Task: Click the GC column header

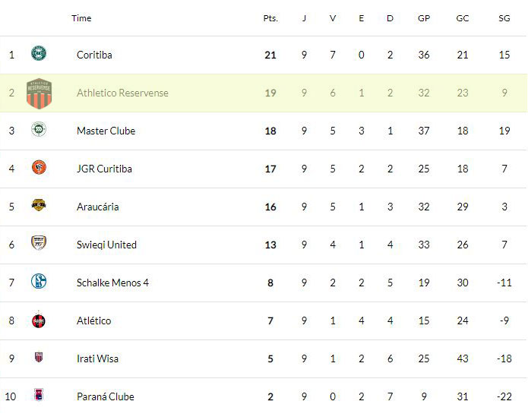Action: (x=463, y=18)
